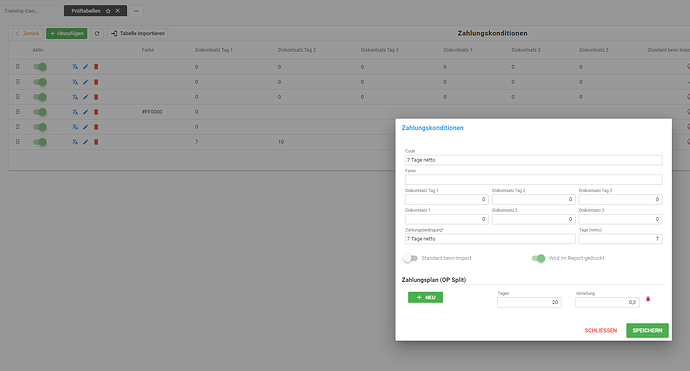Enable the Standard beim Import switch
690x371 pixels.
tap(410, 258)
